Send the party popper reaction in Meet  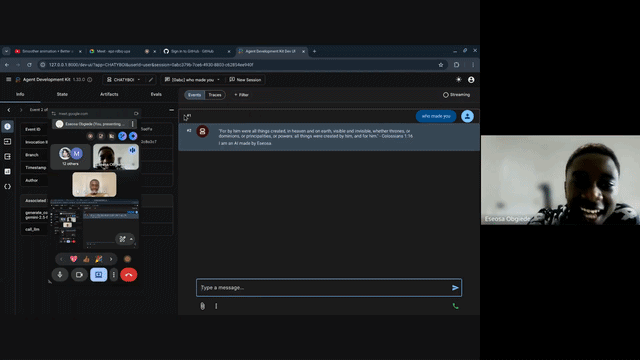[x=99, y=259]
